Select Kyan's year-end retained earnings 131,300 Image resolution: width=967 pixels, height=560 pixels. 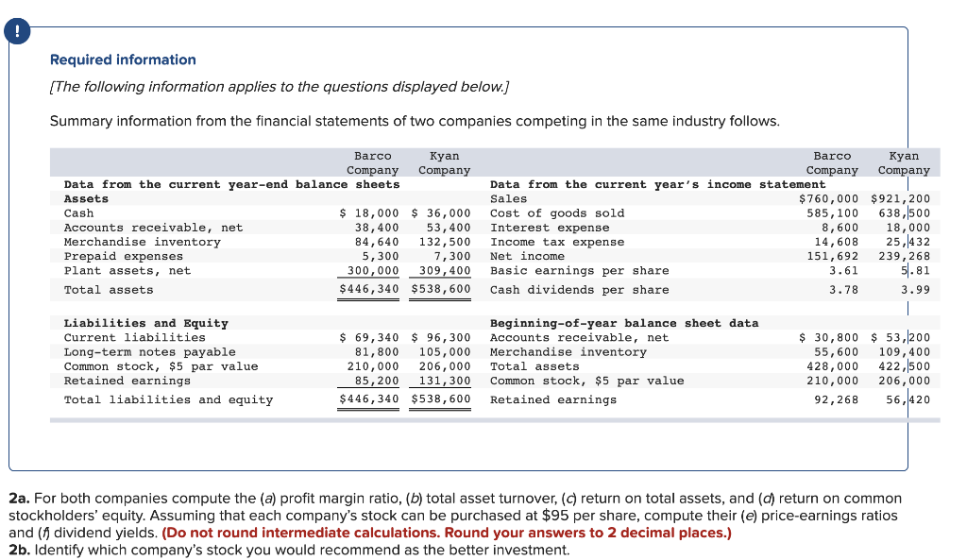point(445,381)
